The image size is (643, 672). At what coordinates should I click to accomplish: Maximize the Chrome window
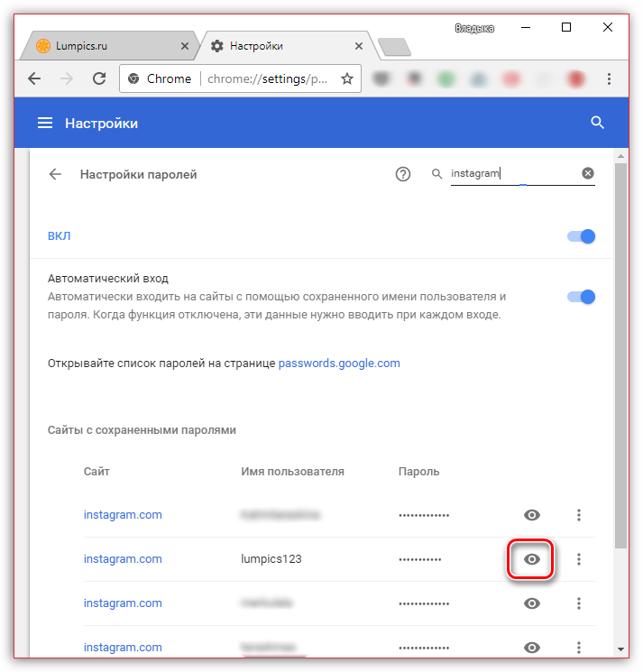(566, 27)
